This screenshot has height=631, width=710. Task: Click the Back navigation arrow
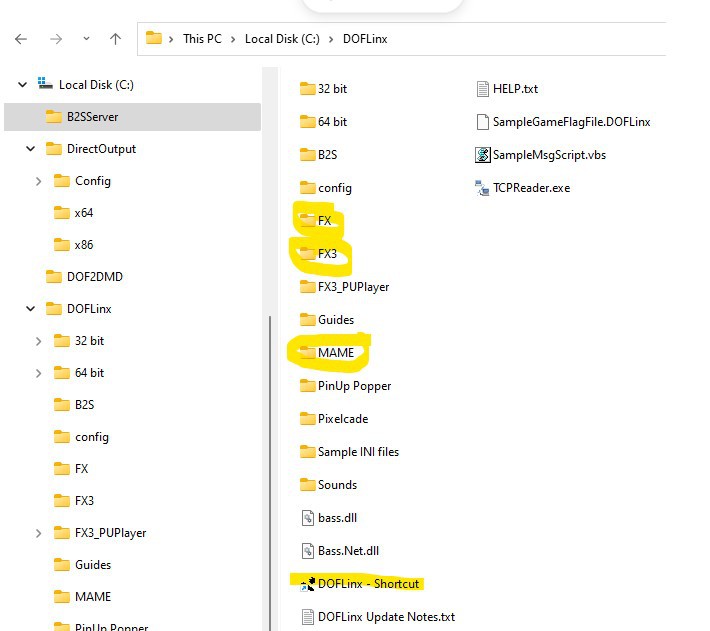(21, 39)
